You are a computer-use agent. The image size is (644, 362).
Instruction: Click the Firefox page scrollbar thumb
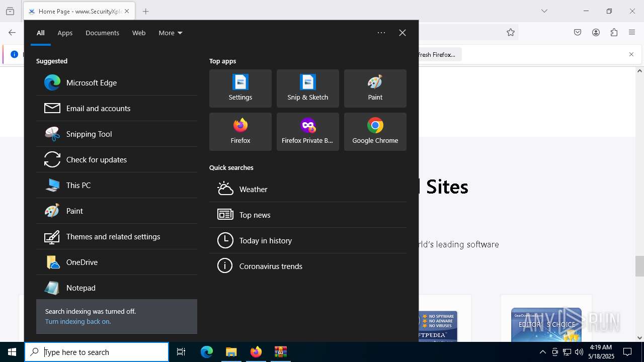coord(639,266)
